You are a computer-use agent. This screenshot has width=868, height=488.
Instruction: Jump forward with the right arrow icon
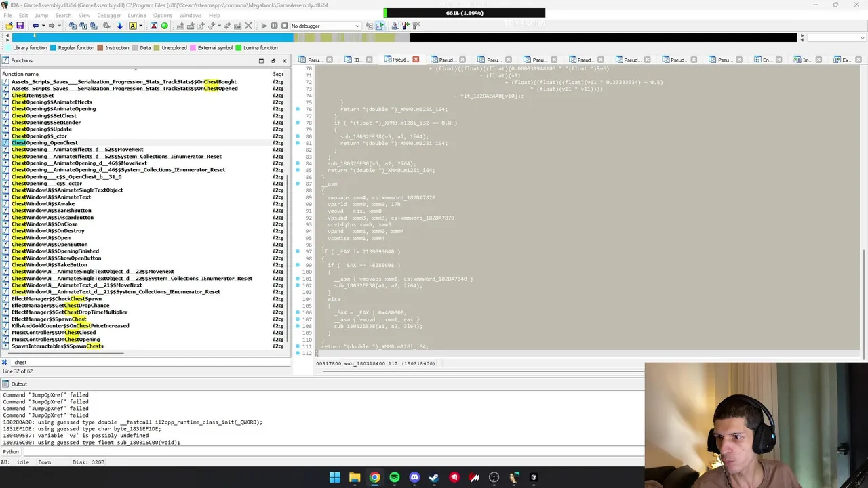pos(51,26)
